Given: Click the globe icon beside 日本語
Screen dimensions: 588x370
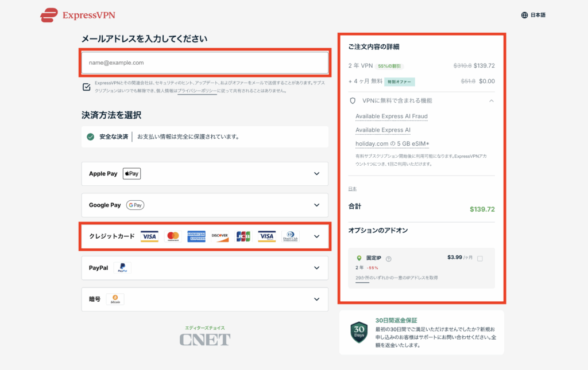Looking at the screenshot, I should [524, 15].
